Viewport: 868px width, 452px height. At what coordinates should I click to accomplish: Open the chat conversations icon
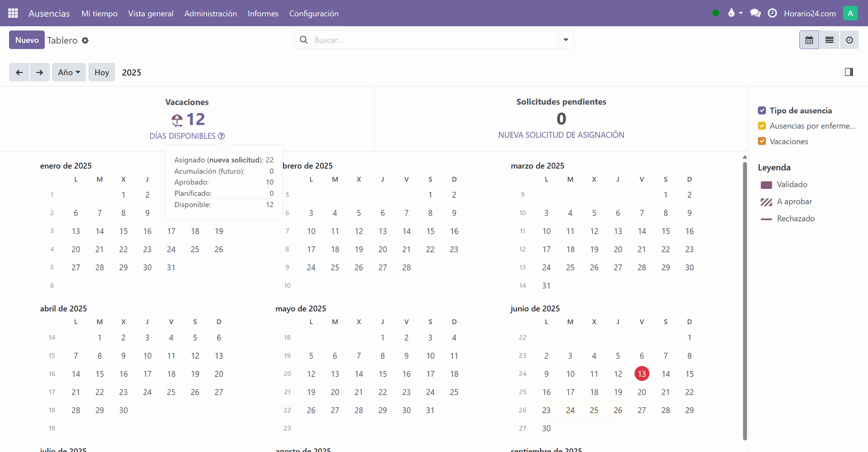click(x=755, y=13)
